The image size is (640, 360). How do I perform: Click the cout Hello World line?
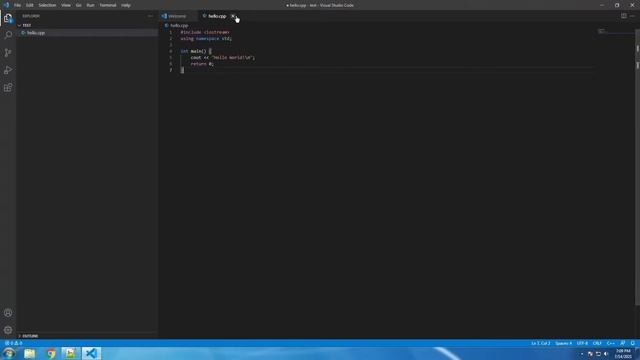(x=222, y=58)
